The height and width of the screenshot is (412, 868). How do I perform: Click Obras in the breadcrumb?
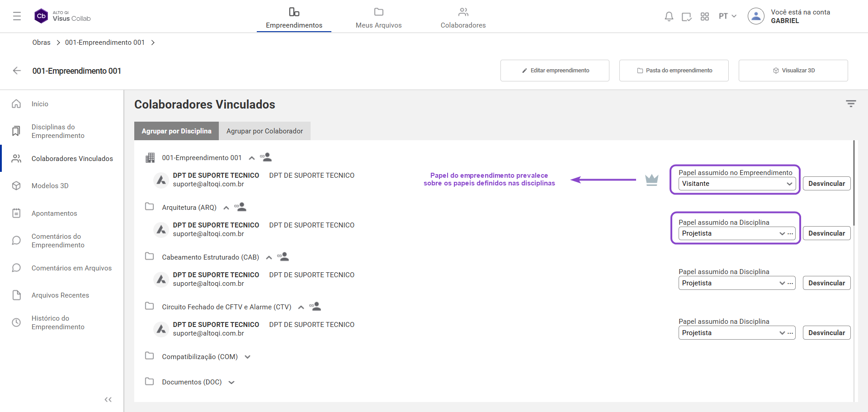point(41,43)
